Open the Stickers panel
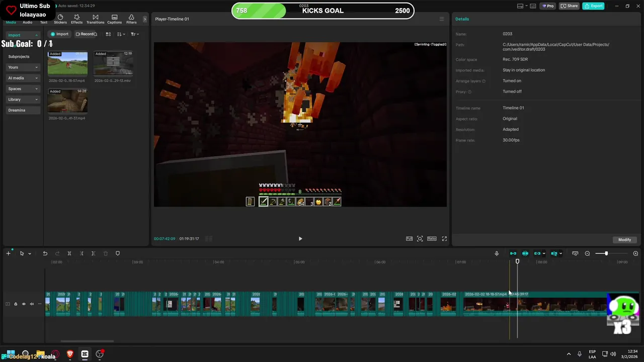This screenshot has width=644, height=362. pyautogui.click(x=60, y=19)
